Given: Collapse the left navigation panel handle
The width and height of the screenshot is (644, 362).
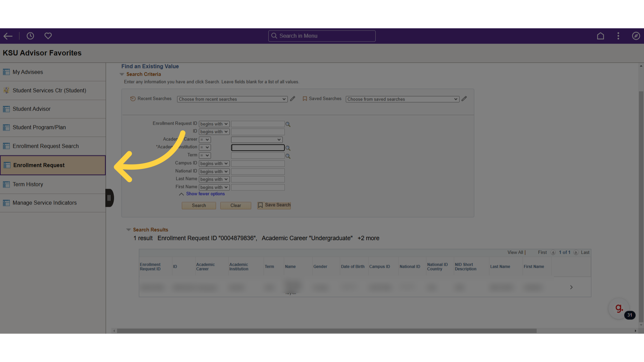Looking at the screenshot, I should tap(109, 198).
